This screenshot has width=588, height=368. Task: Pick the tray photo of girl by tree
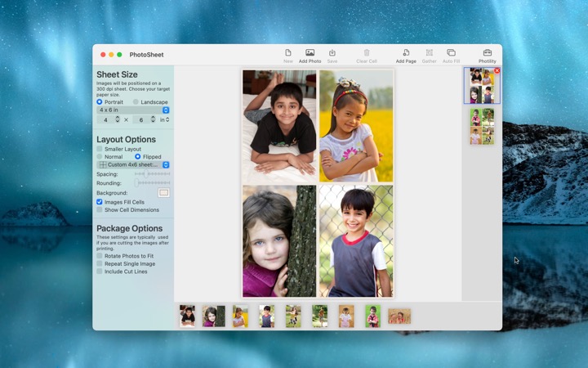point(214,316)
